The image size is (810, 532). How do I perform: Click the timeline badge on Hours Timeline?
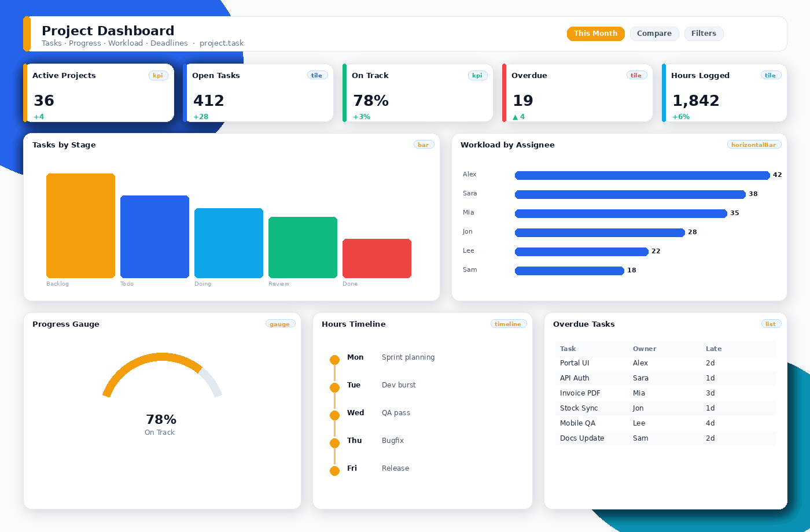[508, 324]
